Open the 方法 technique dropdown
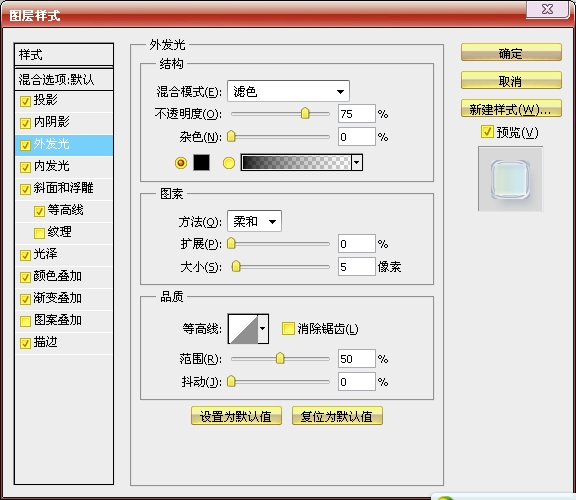576x500 pixels. [254, 221]
